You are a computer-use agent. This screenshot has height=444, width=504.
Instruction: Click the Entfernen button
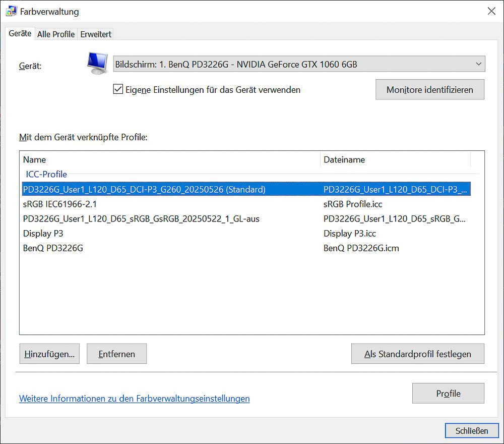(117, 354)
